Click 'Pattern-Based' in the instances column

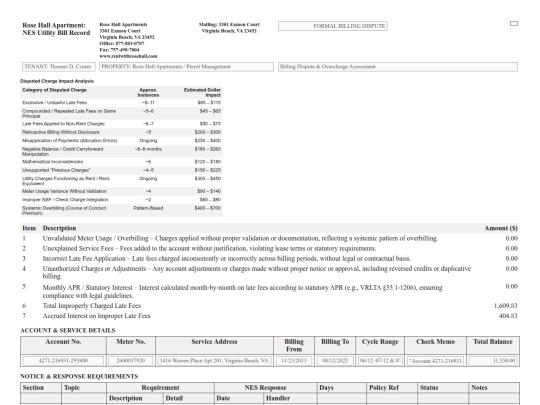(x=148, y=208)
